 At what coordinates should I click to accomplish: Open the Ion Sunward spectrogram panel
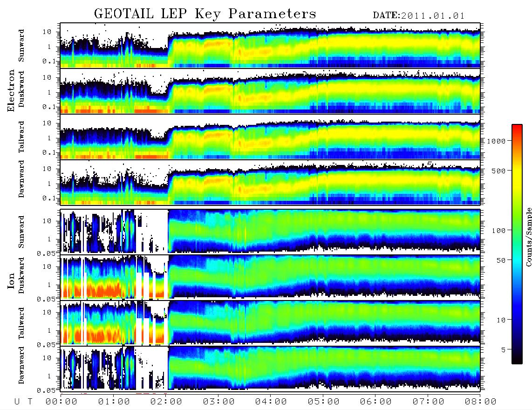point(270,232)
